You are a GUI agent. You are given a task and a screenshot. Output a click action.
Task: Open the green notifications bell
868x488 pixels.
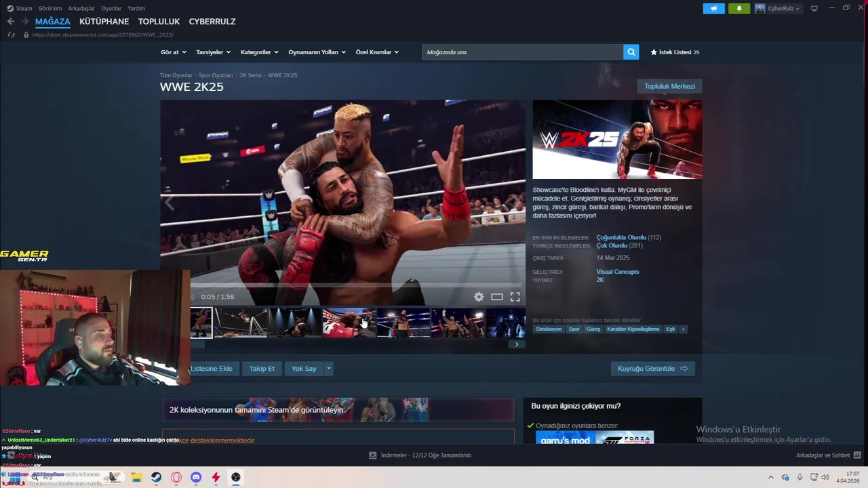(x=739, y=8)
